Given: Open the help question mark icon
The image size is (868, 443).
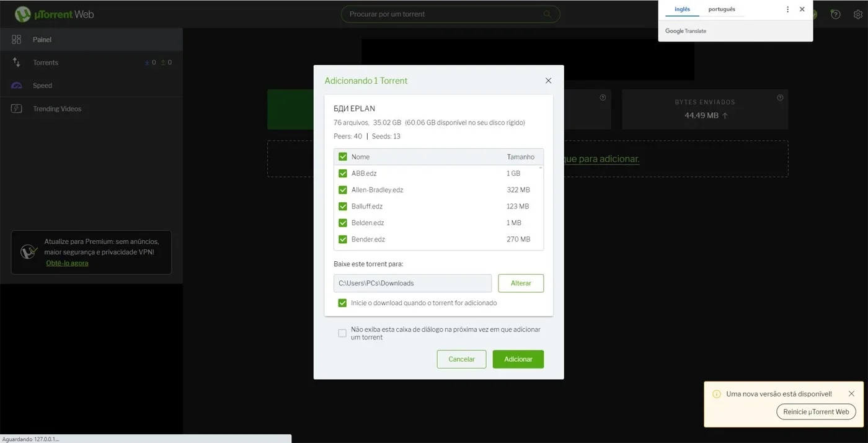Looking at the screenshot, I should click(836, 14).
